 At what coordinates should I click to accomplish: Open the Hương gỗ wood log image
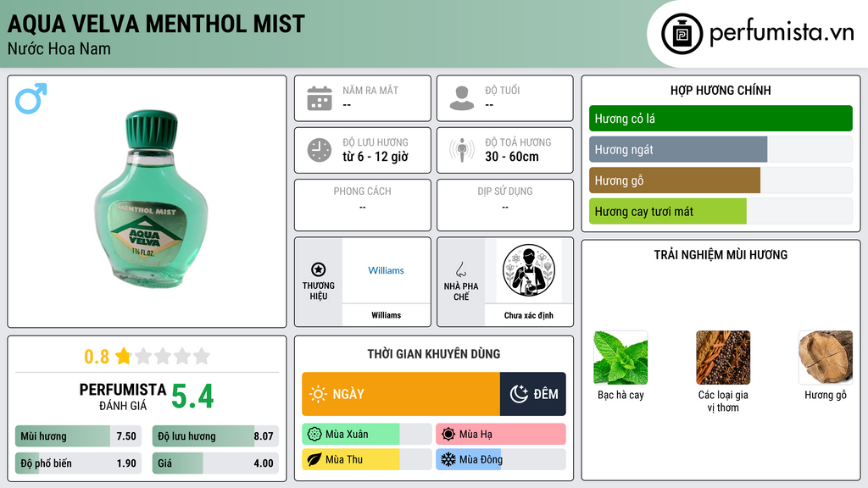pos(826,358)
